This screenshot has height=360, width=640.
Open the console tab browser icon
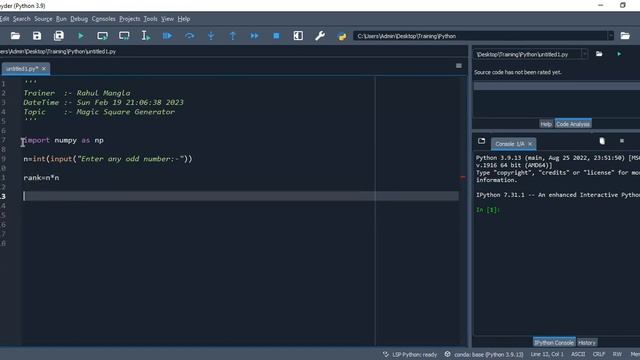tap(482, 141)
